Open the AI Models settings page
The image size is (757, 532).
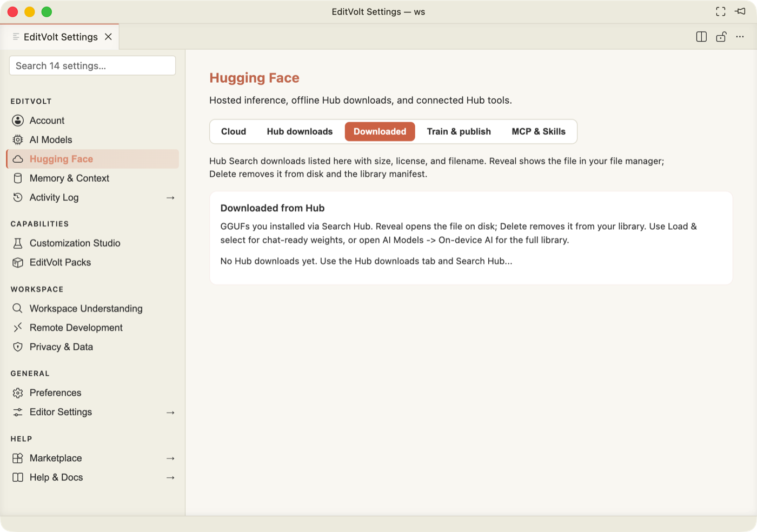[x=92, y=139]
